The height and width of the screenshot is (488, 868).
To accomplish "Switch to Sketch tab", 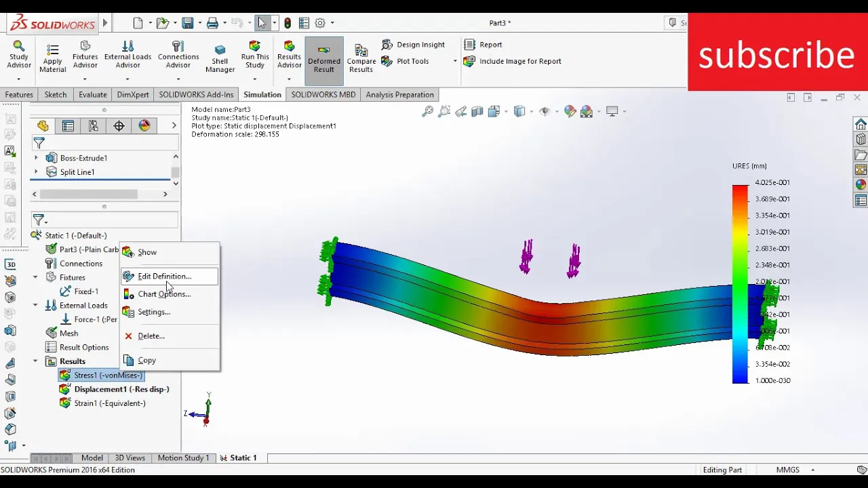I will point(56,95).
